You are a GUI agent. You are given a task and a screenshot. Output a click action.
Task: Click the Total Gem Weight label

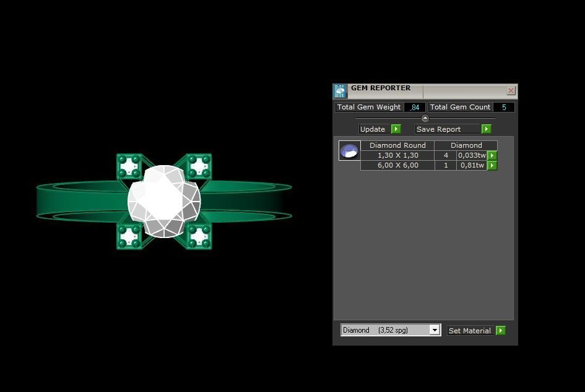369,107
